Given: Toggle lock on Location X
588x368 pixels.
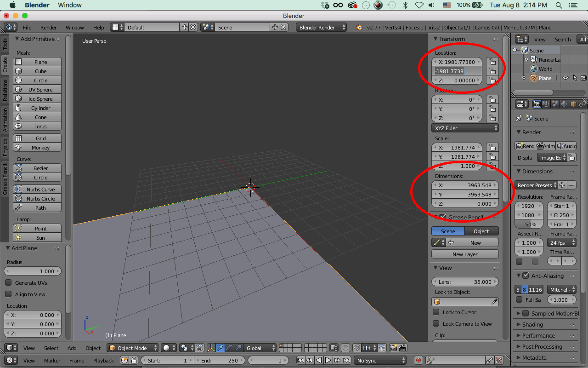Looking at the screenshot, I should coord(492,62).
